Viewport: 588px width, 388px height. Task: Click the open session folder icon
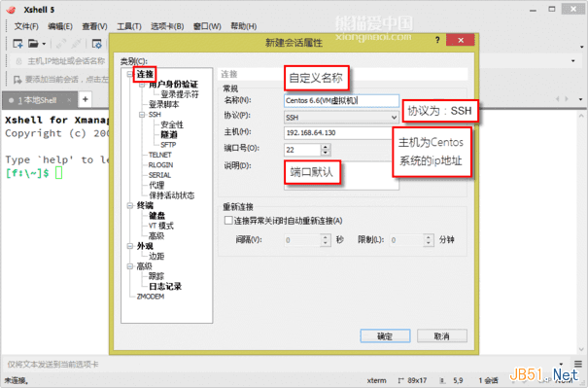click(x=33, y=44)
